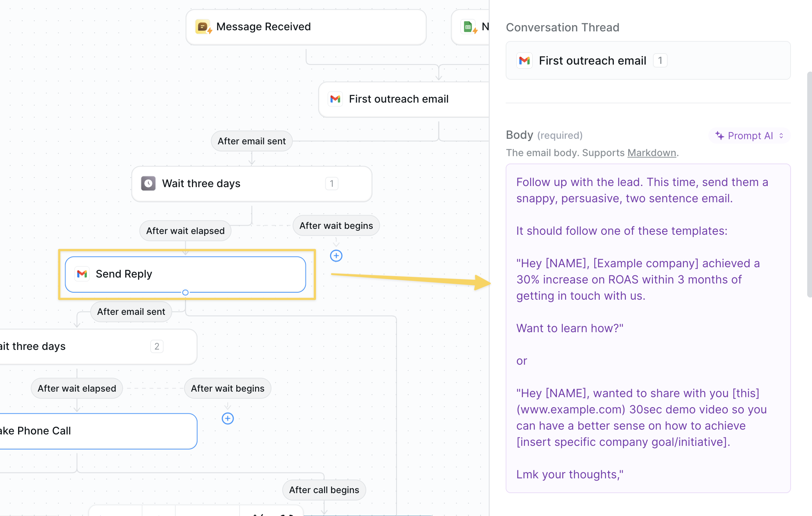812x516 pixels.
Task: Click the right panel vertical scrollbar
Action: 809,185
